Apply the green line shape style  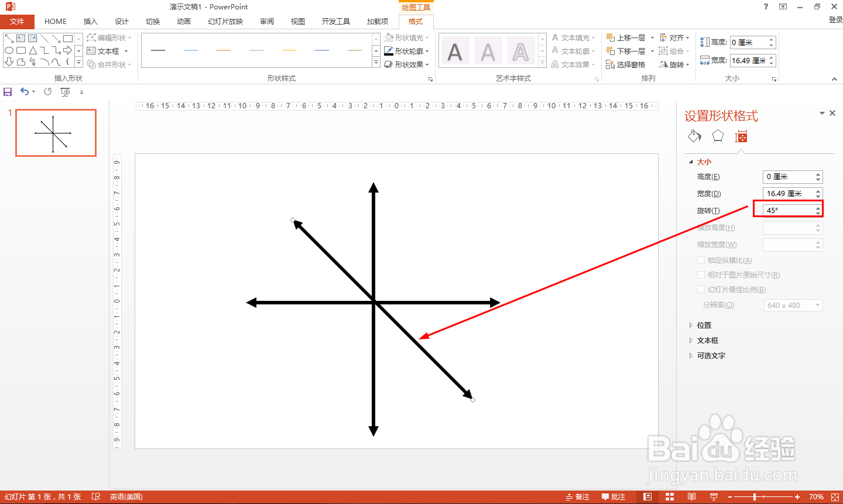tap(355, 51)
